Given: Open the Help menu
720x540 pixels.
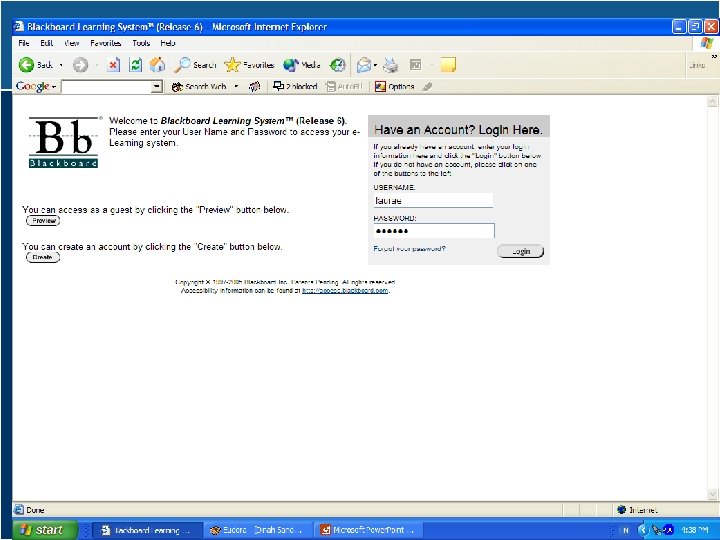Looking at the screenshot, I should (x=168, y=43).
